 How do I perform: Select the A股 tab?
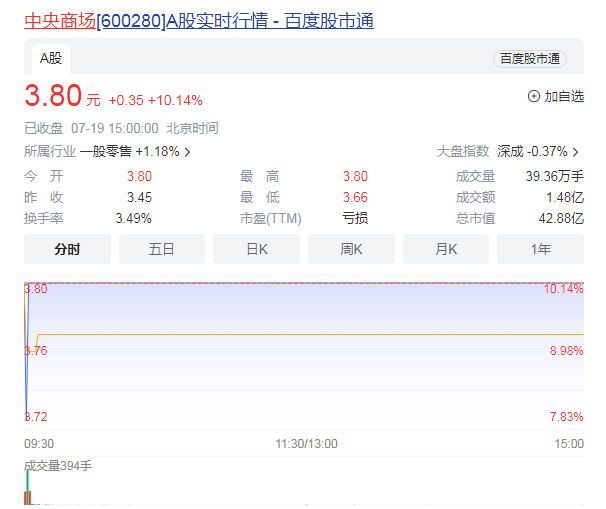(50, 59)
